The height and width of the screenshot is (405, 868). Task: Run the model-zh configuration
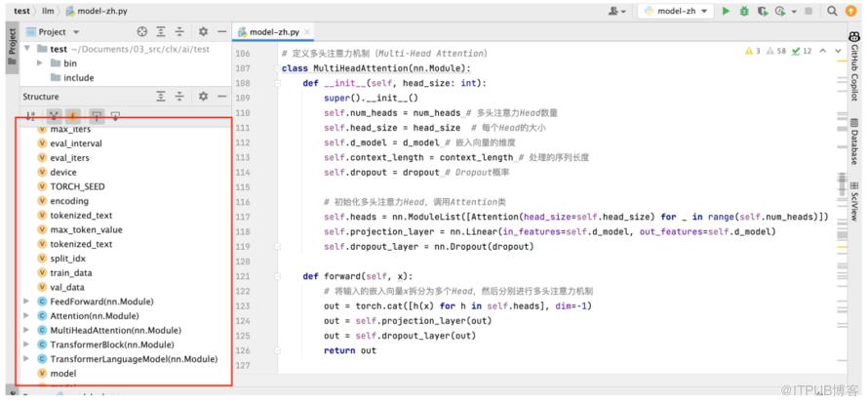point(725,12)
